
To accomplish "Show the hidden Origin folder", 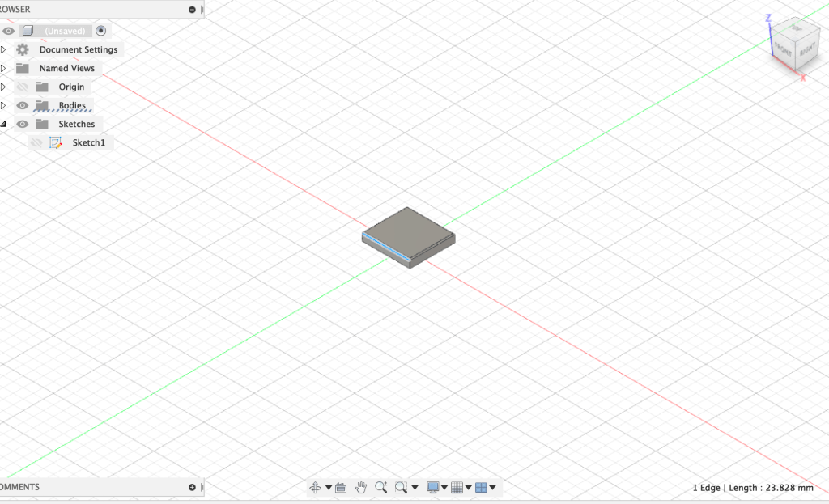I will pyautogui.click(x=23, y=87).
